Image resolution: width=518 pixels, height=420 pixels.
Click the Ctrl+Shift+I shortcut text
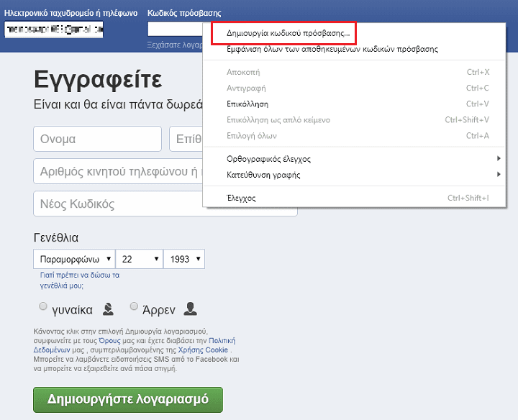tap(468, 198)
